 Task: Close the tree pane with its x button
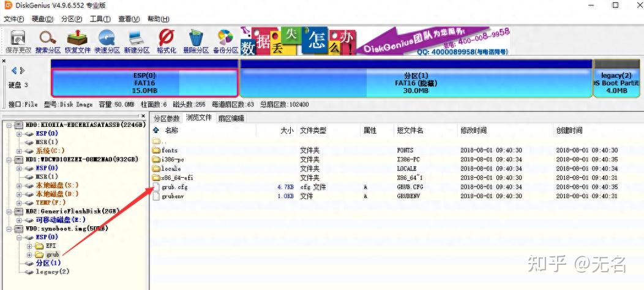pyautogui.click(x=143, y=116)
